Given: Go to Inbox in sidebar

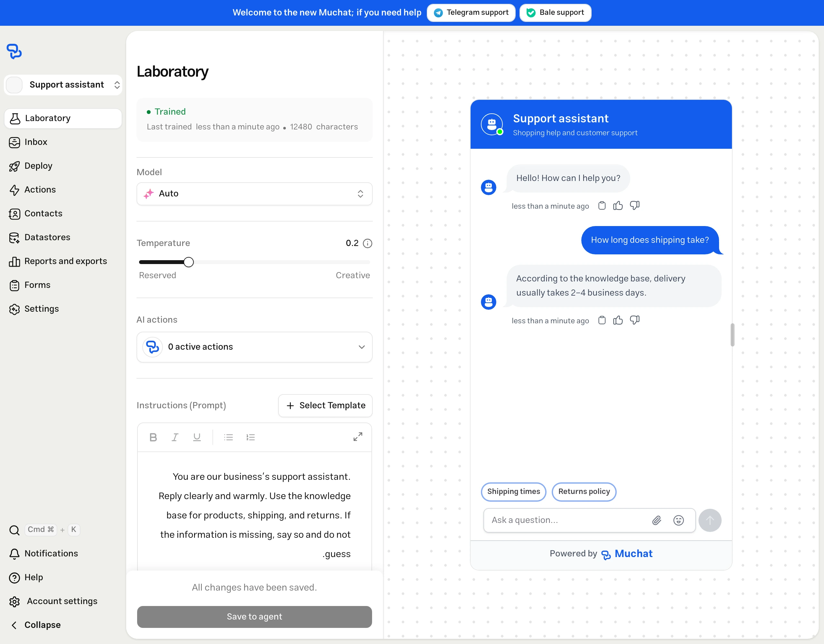Looking at the screenshot, I should 28,142.
